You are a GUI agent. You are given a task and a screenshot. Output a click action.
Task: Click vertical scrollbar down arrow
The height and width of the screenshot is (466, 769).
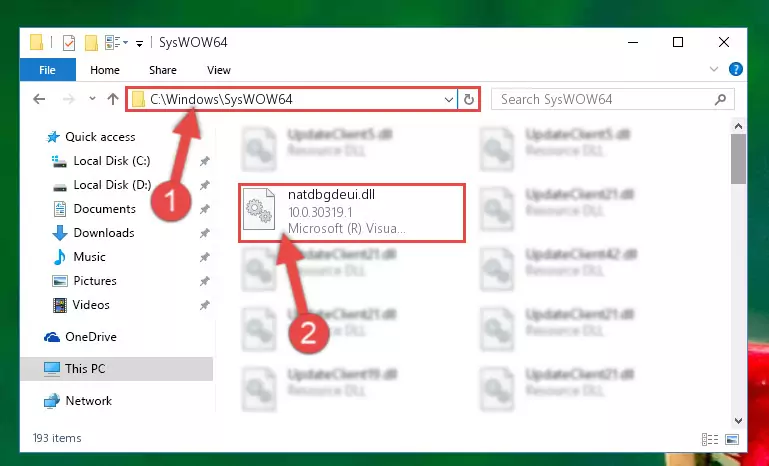pyautogui.click(x=738, y=421)
